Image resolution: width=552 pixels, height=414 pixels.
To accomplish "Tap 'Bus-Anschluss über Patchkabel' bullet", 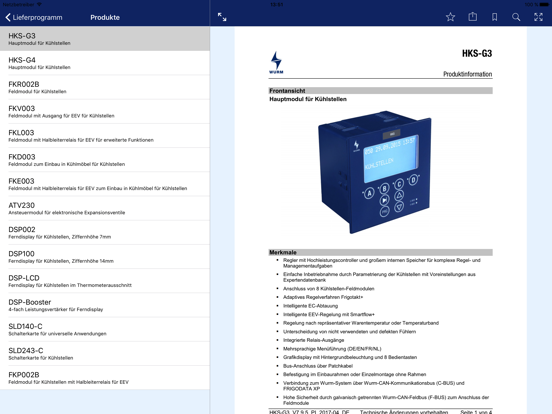I will [318, 366].
